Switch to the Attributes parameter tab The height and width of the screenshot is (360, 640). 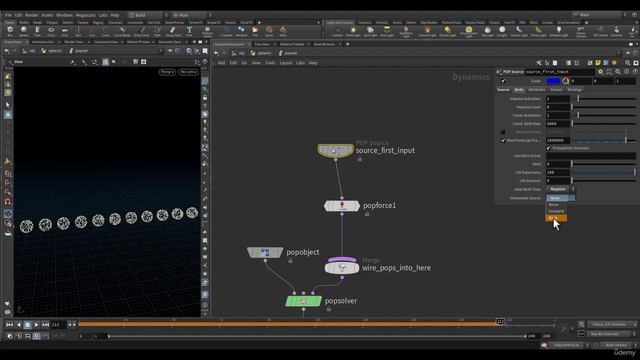(x=536, y=90)
